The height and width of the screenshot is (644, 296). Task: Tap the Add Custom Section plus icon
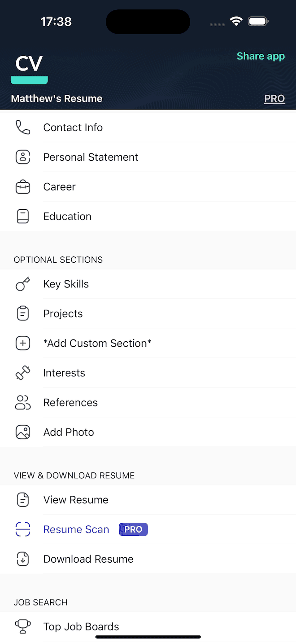point(22,343)
